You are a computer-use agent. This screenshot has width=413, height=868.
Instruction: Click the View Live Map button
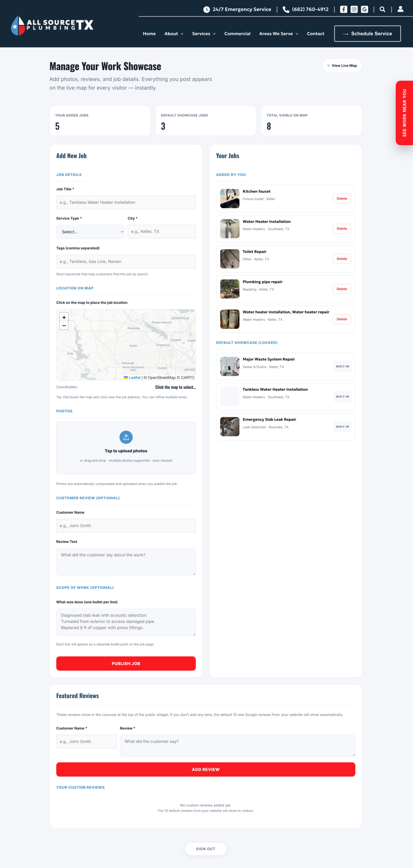(342, 66)
